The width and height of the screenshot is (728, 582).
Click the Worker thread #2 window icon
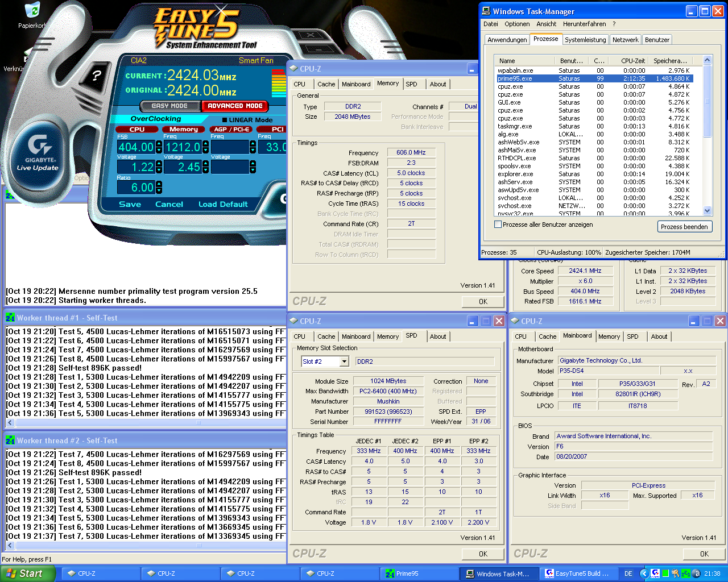pyautogui.click(x=10, y=440)
